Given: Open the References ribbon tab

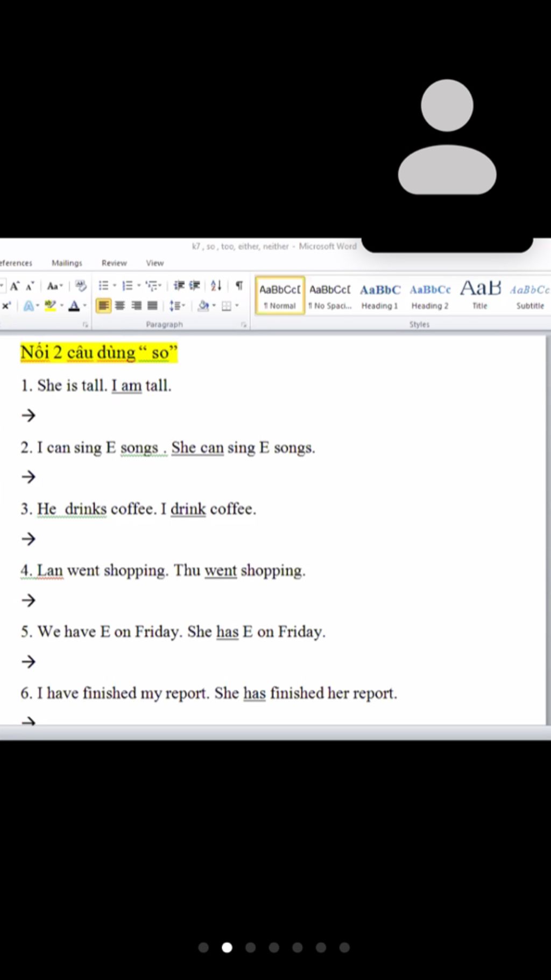Looking at the screenshot, I should [16, 263].
